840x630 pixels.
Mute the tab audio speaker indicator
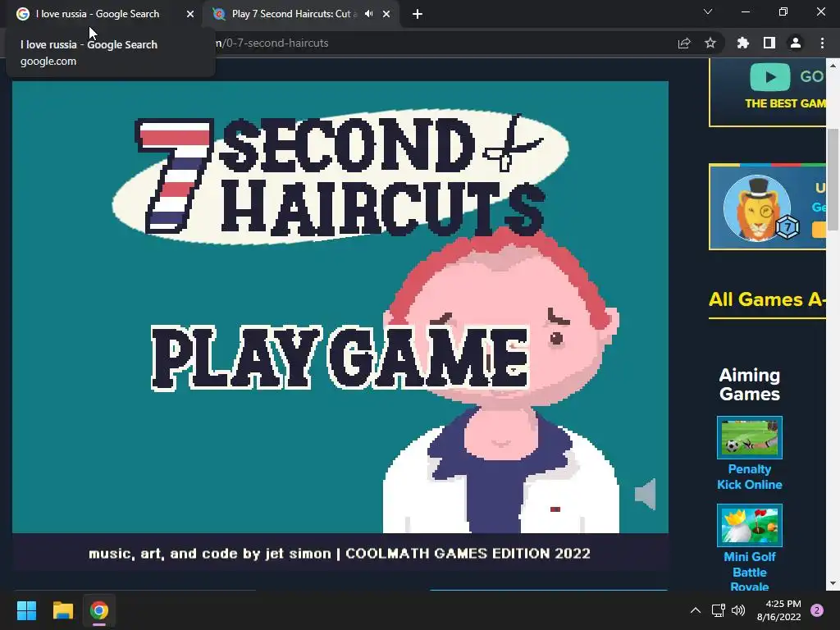(368, 14)
